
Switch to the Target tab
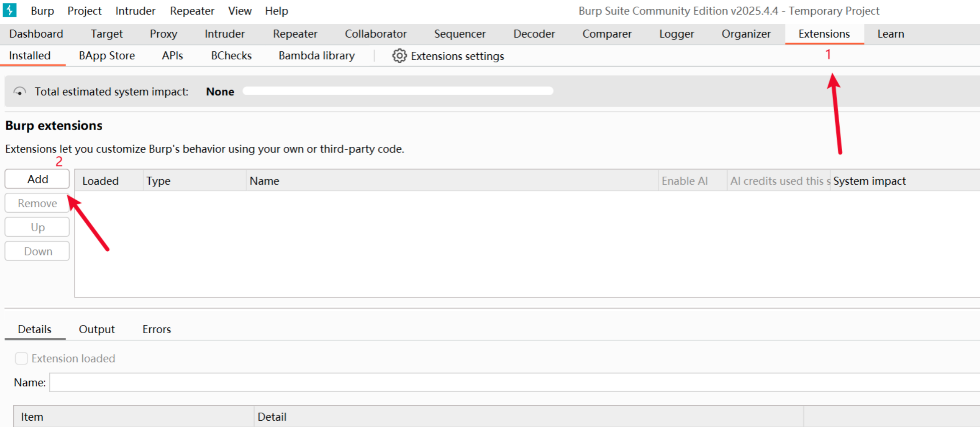(x=106, y=34)
